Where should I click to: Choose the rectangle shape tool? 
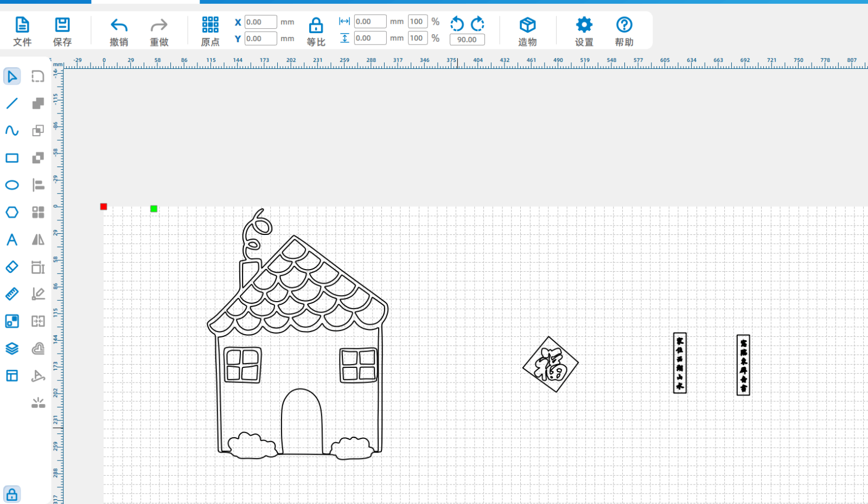(x=12, y=158)
